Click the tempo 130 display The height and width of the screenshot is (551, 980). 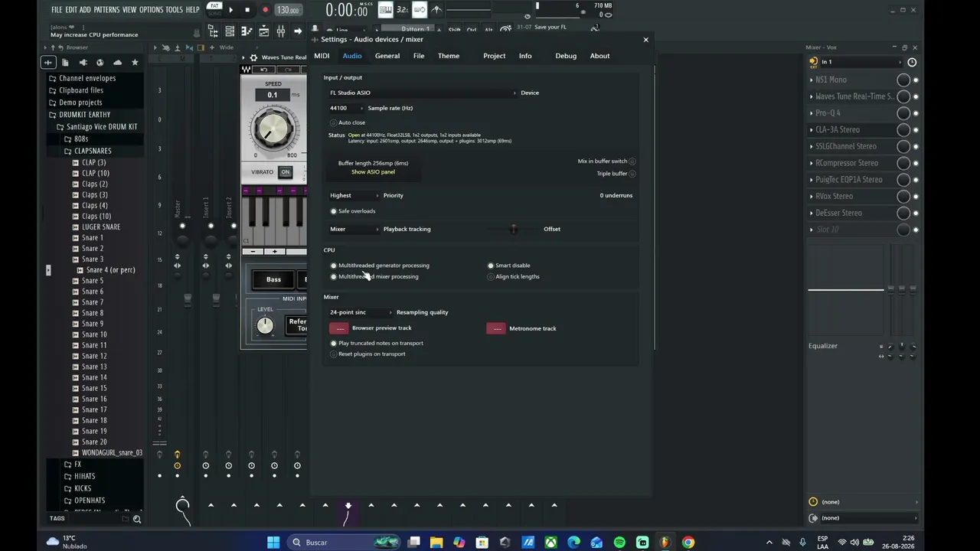[x=288, y=10]
